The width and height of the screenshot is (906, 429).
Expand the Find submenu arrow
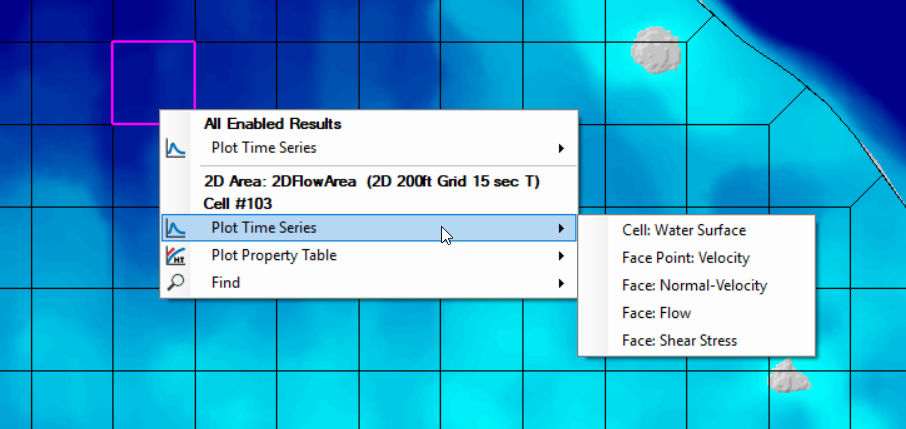(x=560, y=283)
